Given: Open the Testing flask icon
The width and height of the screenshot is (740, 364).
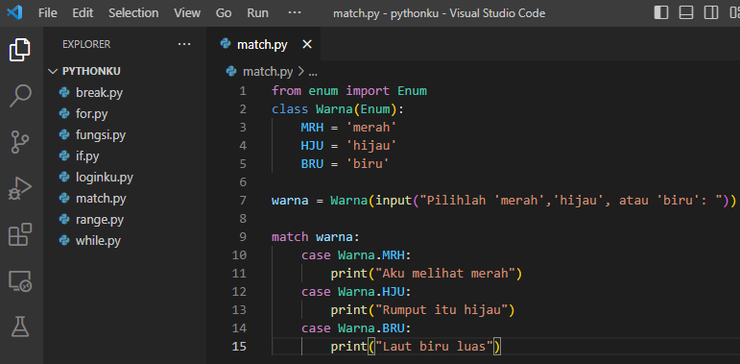Looking at the screenshot, I should click(20, 327).
